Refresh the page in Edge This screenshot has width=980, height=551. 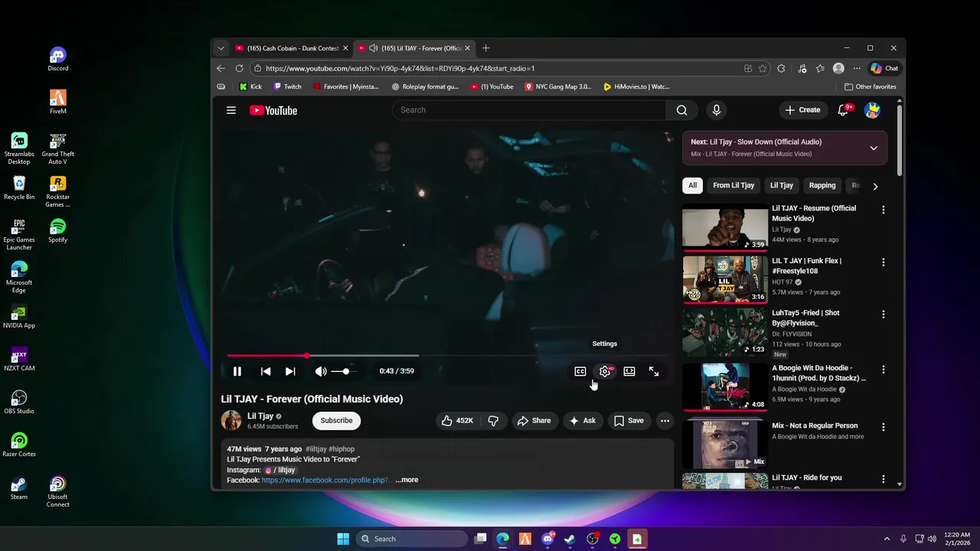(240, 68)
